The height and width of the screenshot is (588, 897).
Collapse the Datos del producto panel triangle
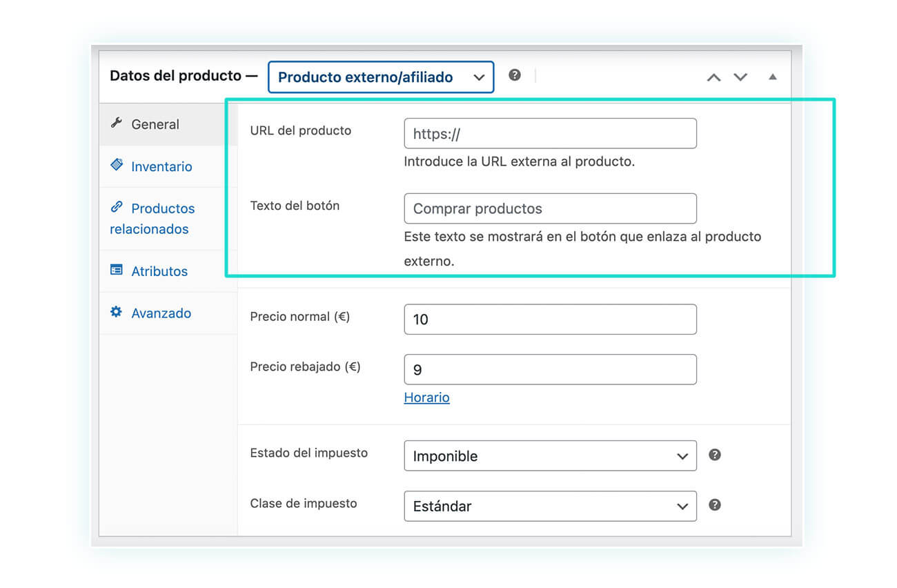click(x=773, y=77)
